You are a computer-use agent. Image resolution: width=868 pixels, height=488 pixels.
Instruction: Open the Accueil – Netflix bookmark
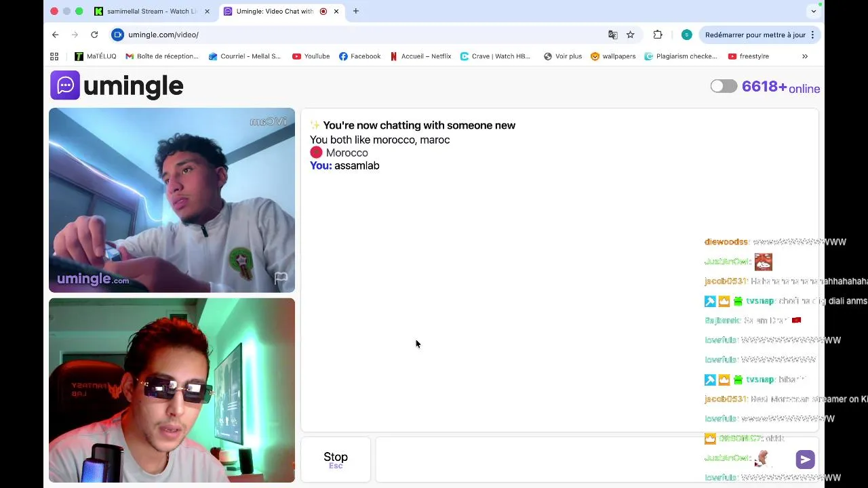420,56
